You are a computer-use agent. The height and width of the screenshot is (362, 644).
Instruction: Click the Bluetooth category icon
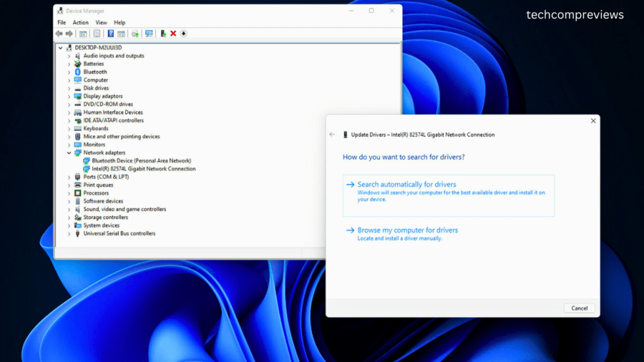(x=77, y=72)
